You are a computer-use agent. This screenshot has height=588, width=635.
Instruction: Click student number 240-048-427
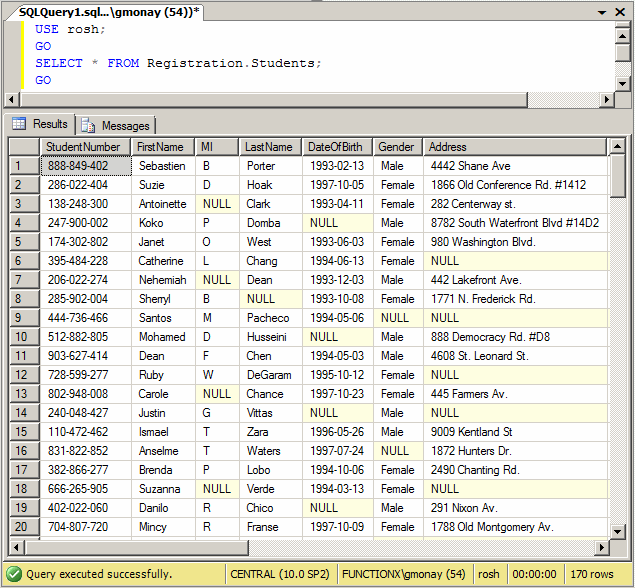pos(85,413)
